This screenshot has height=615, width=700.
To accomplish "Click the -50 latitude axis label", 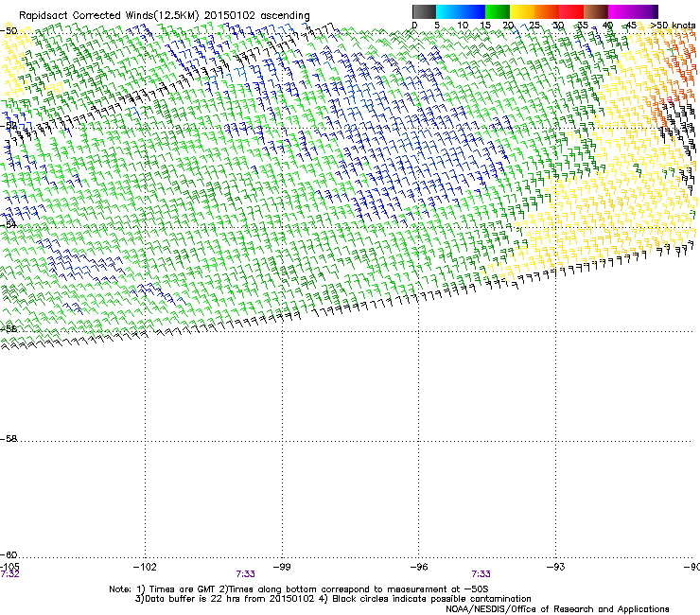I will coord(9,31).
